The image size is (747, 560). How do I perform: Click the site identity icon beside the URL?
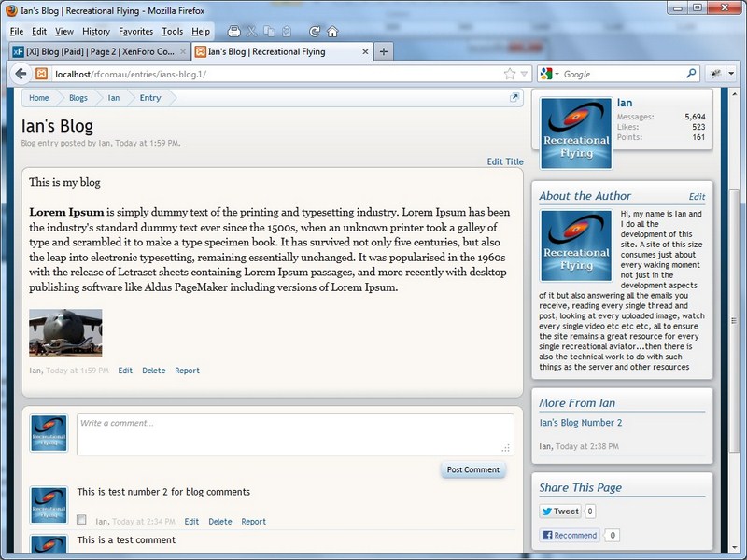(x=42, y=74)
